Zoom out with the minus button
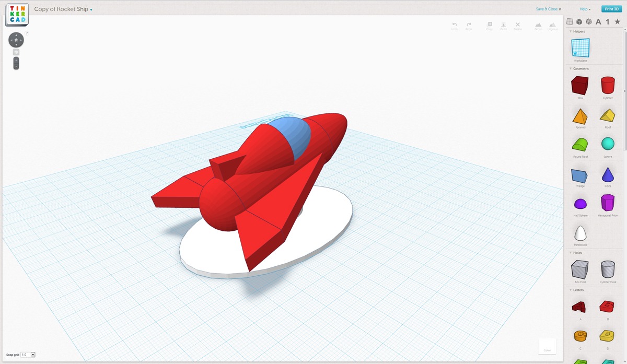 (x=16, y=66)
